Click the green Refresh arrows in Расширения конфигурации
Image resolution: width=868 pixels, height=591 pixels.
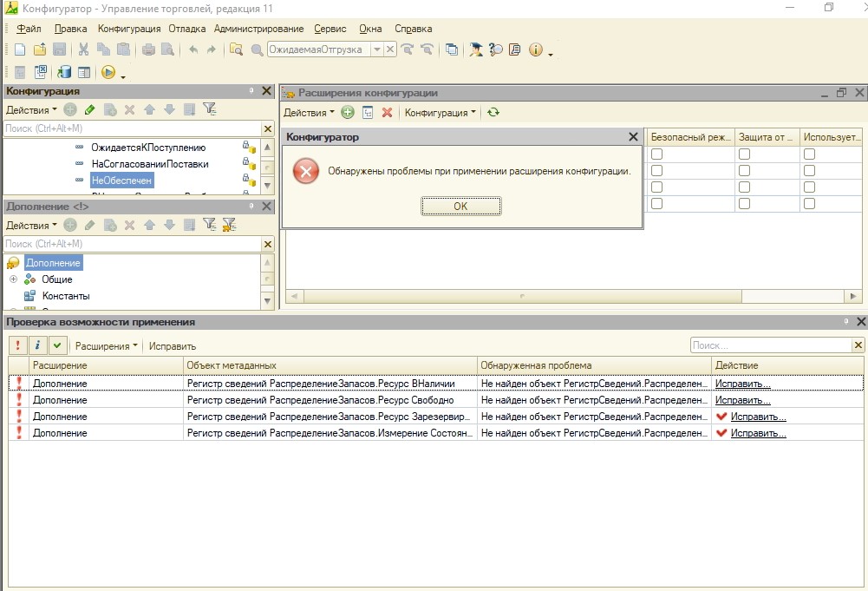pos(493,113)
